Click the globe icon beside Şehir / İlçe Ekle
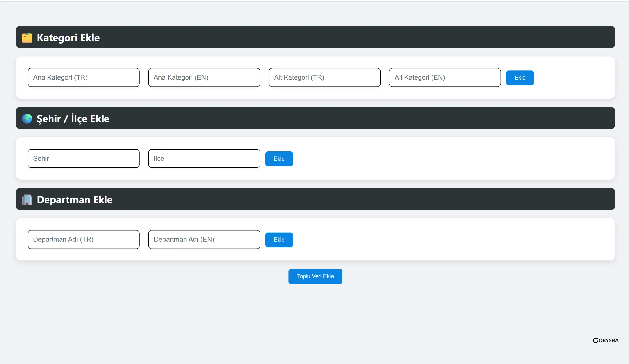This screenshot has width=629, height=364. (x=27, y=119)
